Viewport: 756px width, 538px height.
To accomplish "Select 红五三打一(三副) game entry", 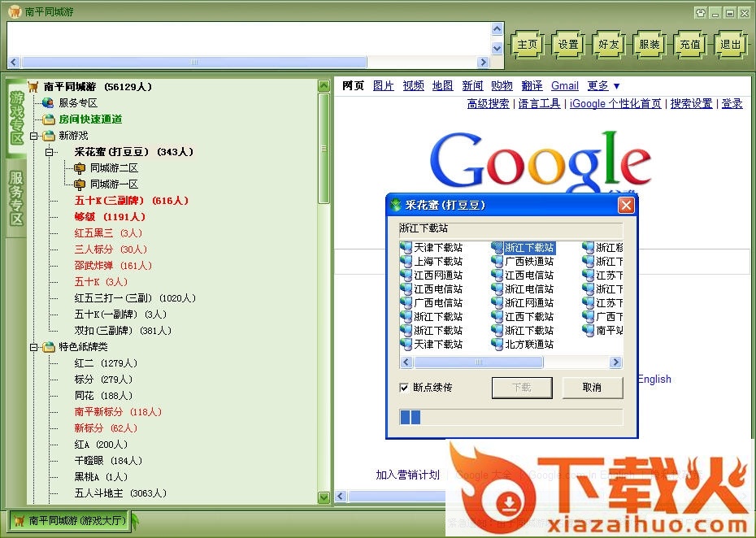I will (135, 298).
